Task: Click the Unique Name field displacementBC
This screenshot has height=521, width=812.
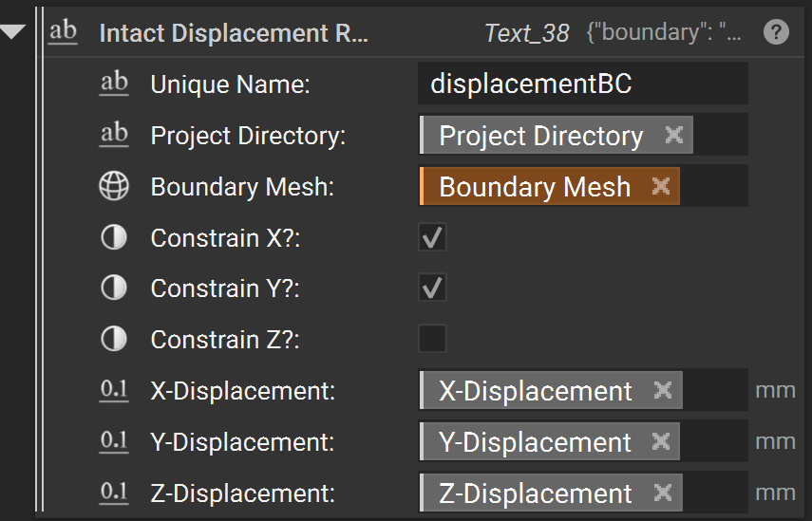Action: 581,84
